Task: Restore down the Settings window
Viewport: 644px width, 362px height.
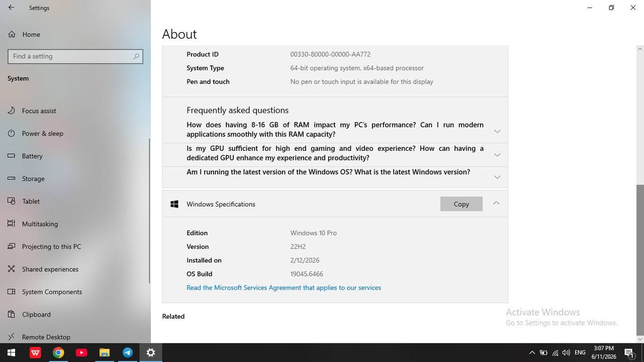Action: (x=611, y=8)
